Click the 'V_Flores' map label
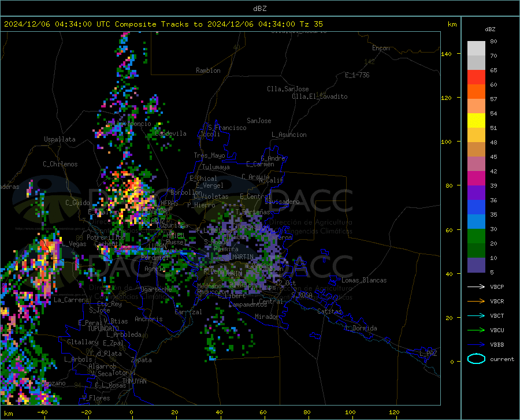The height and width of the screenshot is (420, 520). (96, 398)
